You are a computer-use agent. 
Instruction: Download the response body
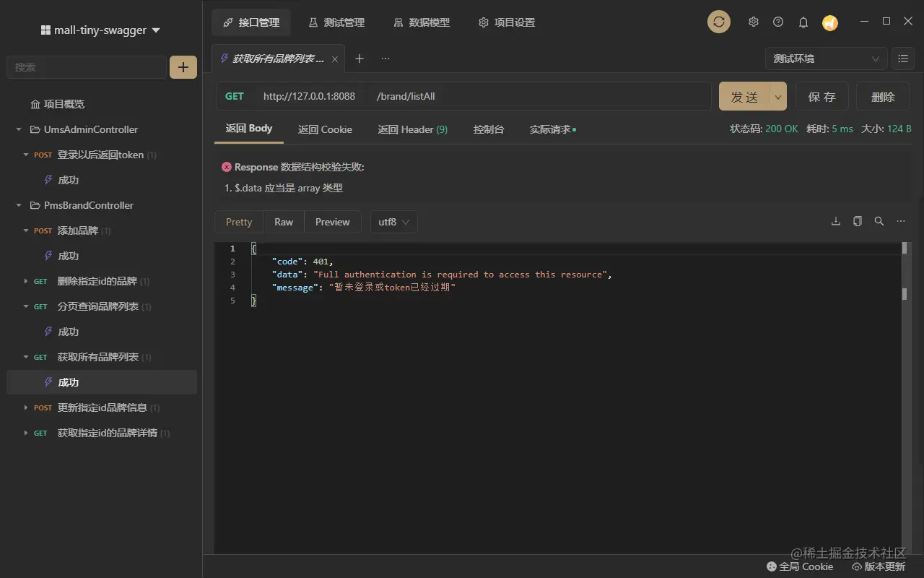(836, 222)
